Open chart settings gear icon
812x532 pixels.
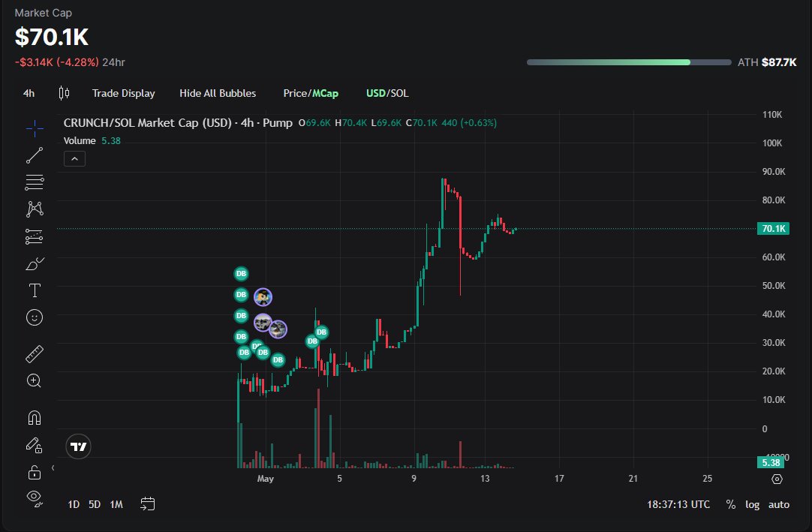[777, 479]
